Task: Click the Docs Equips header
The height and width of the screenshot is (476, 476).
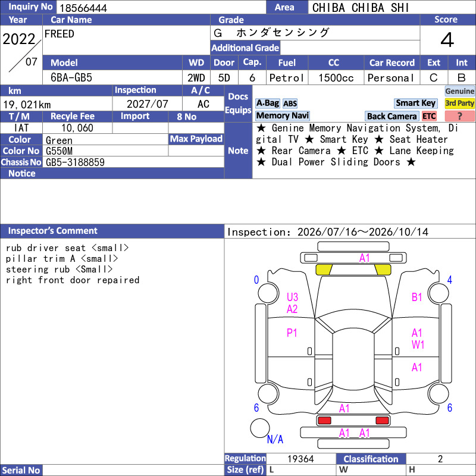Action: tap(238, 104)
